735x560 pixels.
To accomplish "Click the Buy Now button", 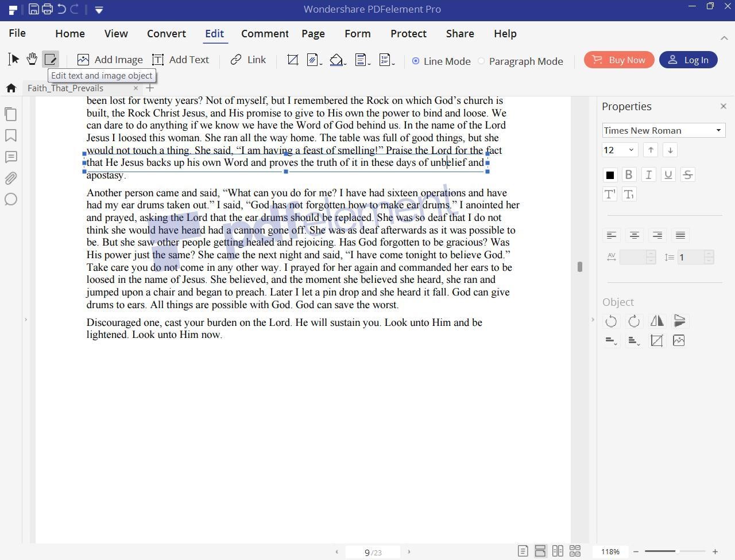I will point(619,60).
